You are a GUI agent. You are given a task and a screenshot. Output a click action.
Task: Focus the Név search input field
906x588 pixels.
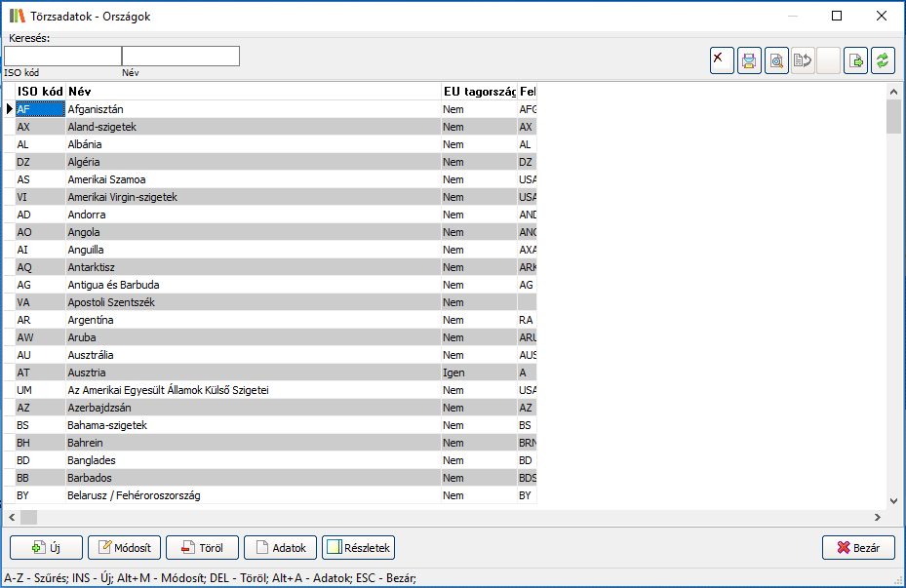180,57
